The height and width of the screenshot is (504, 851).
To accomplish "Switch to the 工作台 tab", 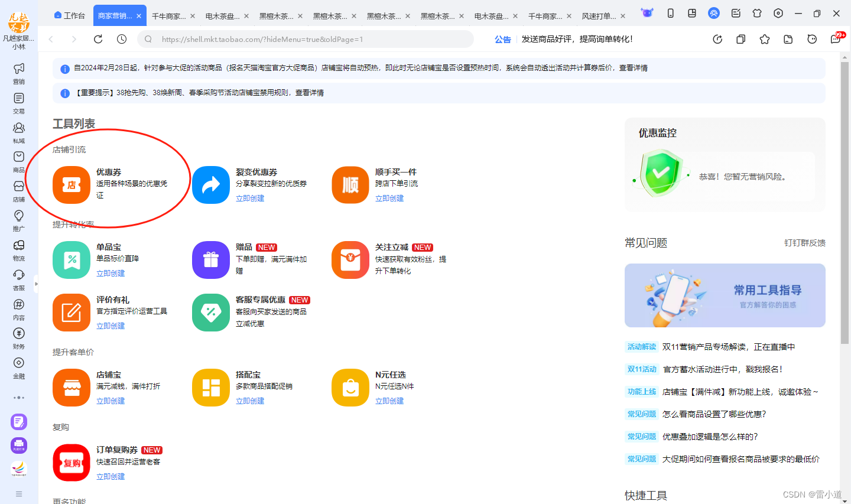I will tap(69, 15).
